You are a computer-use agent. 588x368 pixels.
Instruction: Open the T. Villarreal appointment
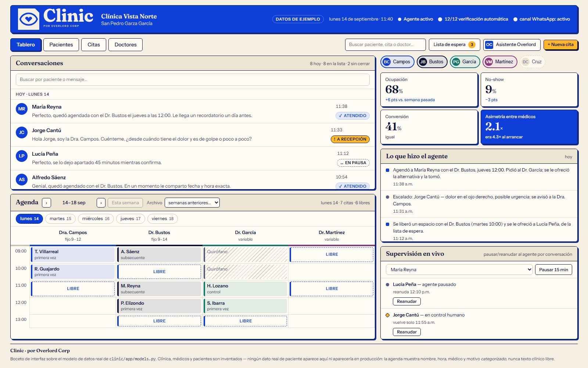point(73,255)
